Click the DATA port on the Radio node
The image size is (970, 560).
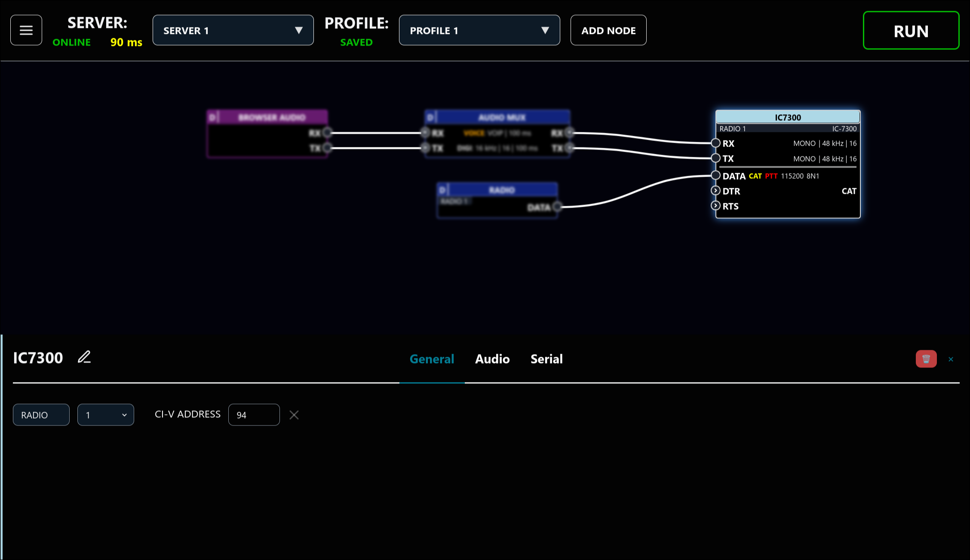coord(557,207)
